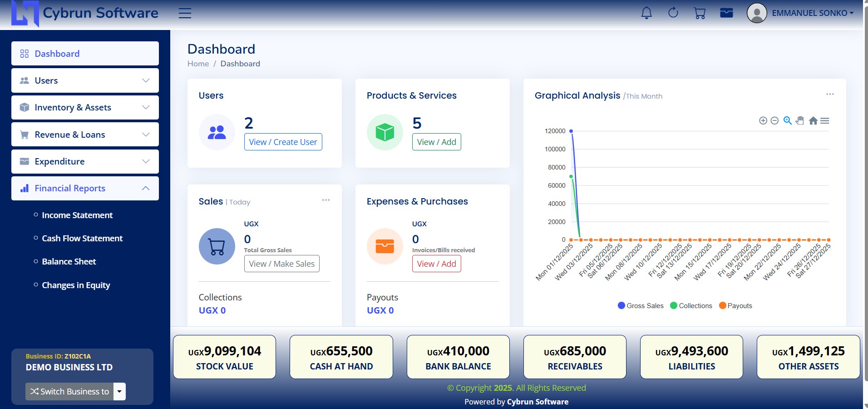868x409 pixels.
Task: Click the Switch Business dropdown arrow
Action: pyautogui.click(x=119, y=391)
